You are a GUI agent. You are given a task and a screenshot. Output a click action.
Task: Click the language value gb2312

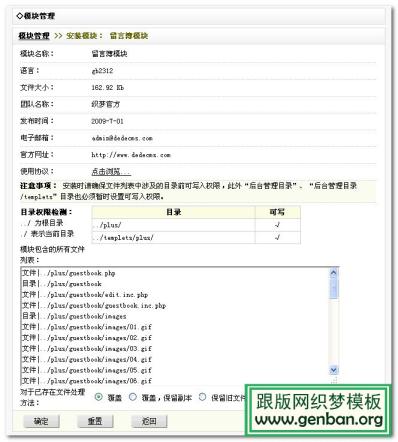(x=102, y=71)
